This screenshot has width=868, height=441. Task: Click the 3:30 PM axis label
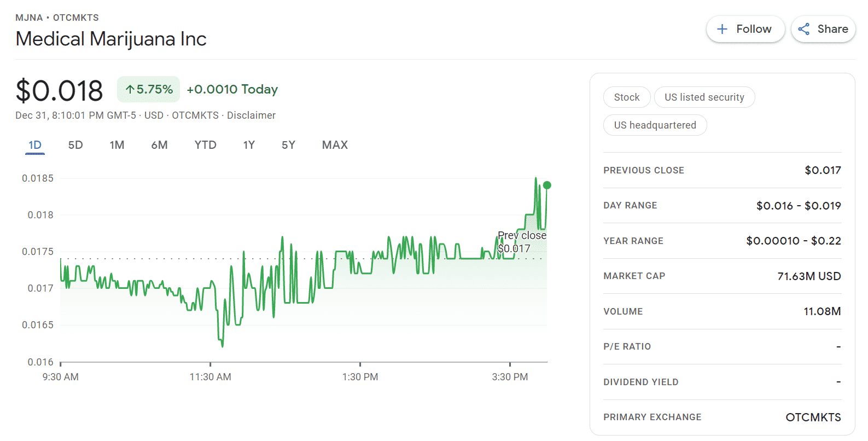510,377
